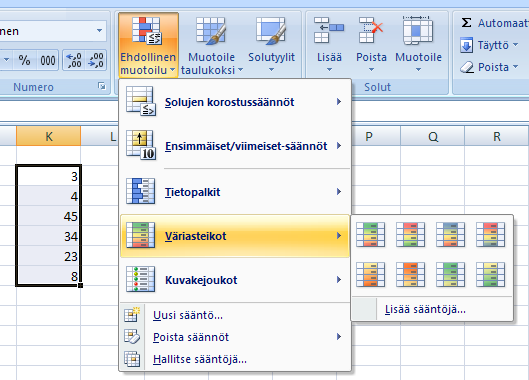Click the percent style button

pos(24,60)
